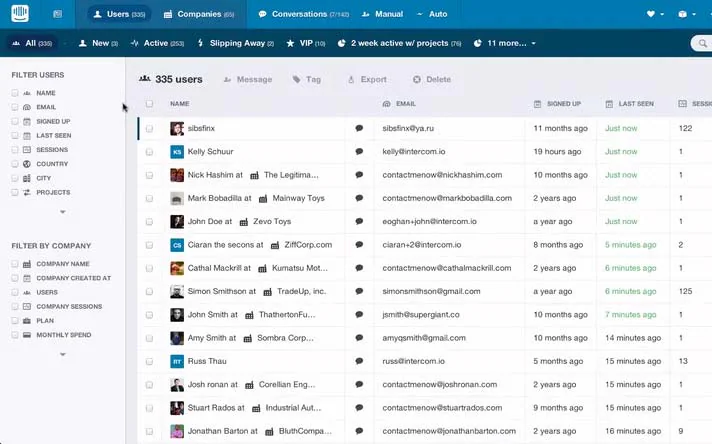
Task: Click Ciaran the secons CS avatar
Action: (177, 245)
